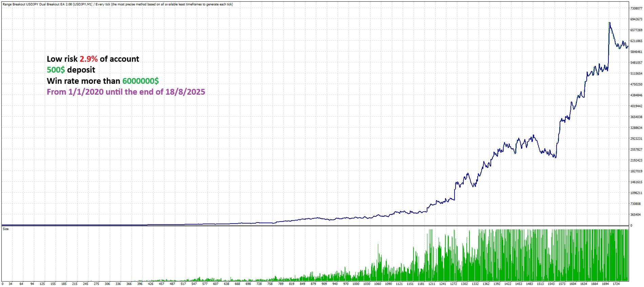
Task: Click trade number 1543 on the bottom axis
Action: pyautogui.click(x=551, y=284)
